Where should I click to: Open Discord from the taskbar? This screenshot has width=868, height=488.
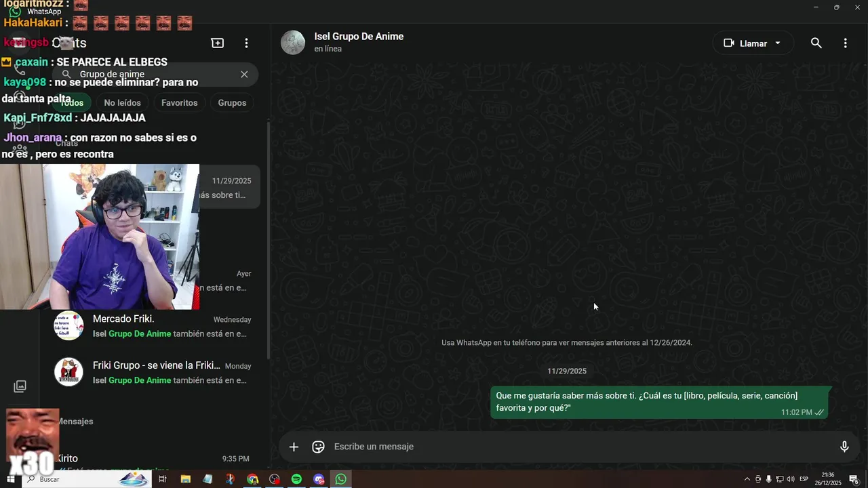[319, 479]
